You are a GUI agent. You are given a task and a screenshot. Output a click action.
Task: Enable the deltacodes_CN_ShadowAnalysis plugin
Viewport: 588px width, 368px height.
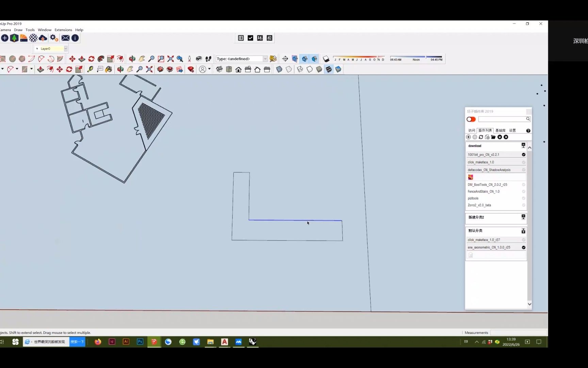tap(524, 170)
